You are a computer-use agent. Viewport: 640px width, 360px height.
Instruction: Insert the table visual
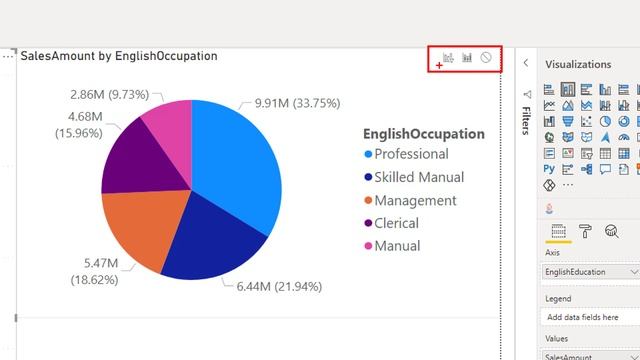tap(605, 153)
